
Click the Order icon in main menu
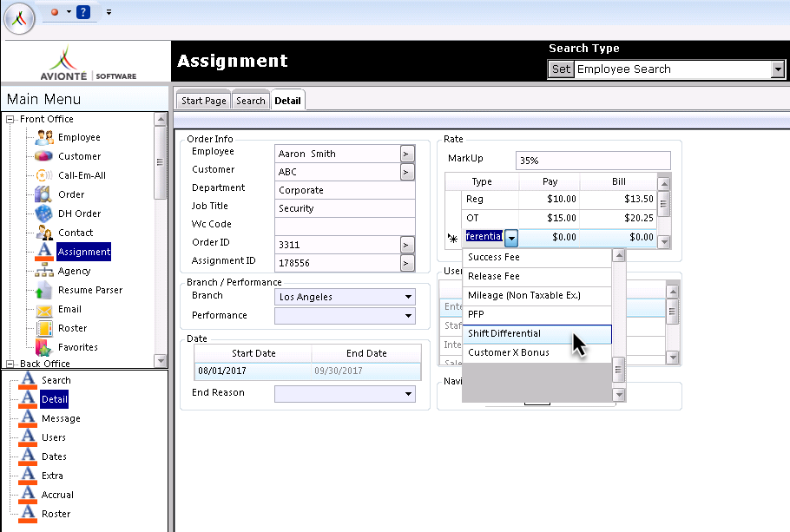click(x=43, y=194)
